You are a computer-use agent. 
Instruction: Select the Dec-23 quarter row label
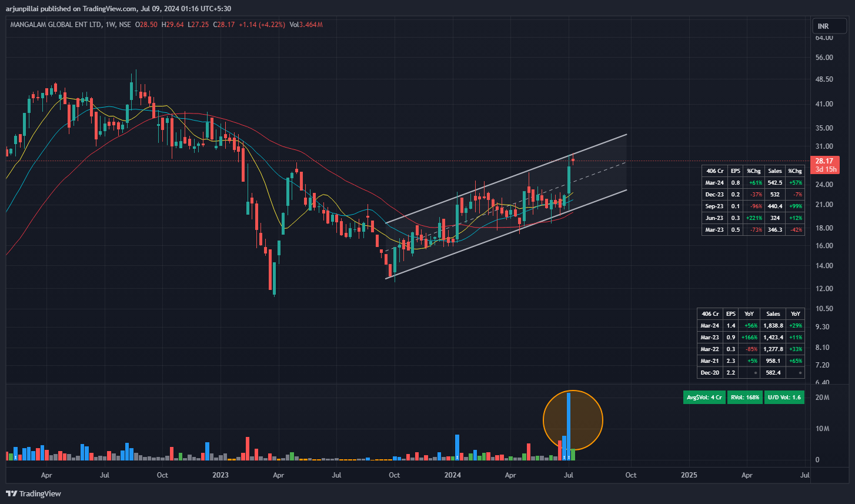coord(715,194)
